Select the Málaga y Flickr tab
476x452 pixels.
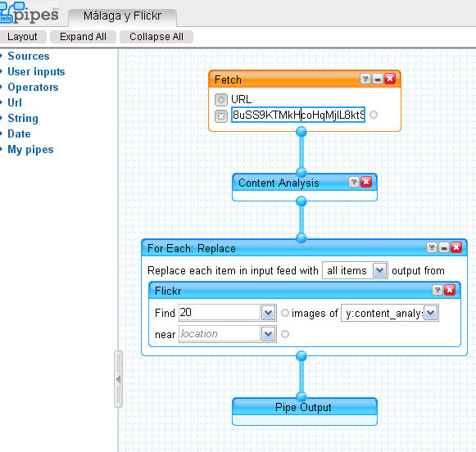122,16
